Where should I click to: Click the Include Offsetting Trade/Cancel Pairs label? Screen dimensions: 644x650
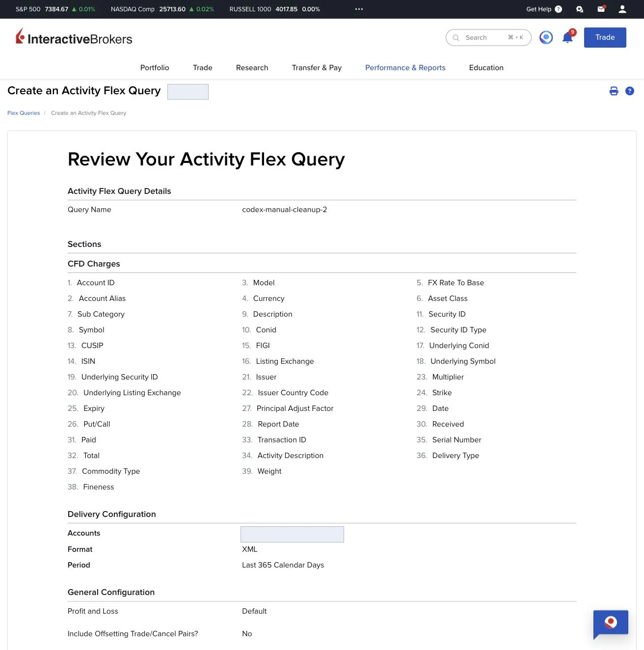click(133, 634)
